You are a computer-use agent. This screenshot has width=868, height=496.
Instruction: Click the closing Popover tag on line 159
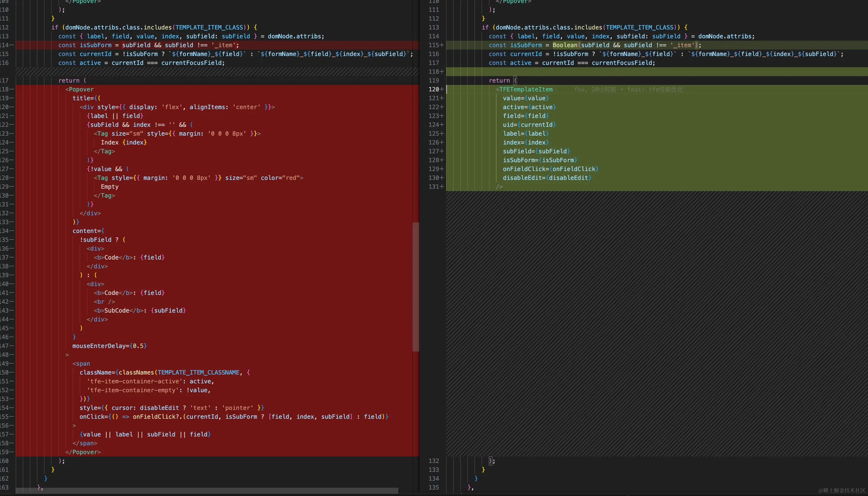coord(83,452)
